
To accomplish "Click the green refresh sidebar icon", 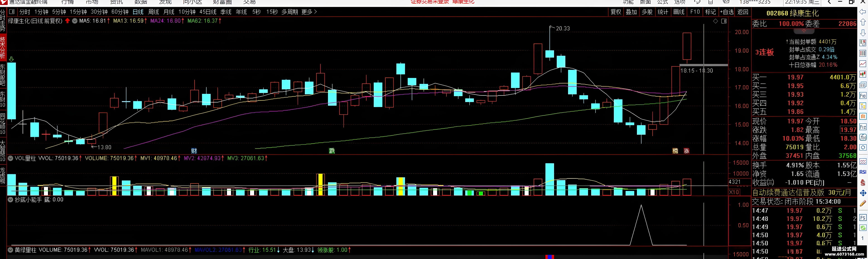I will tap(863, 228).
